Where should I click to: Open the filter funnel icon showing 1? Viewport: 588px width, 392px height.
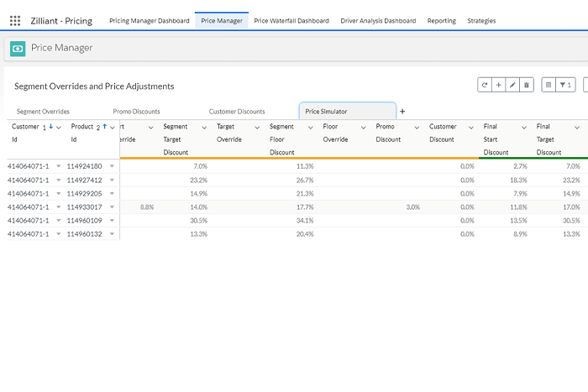pyautogui.click(x=566, y=85)
